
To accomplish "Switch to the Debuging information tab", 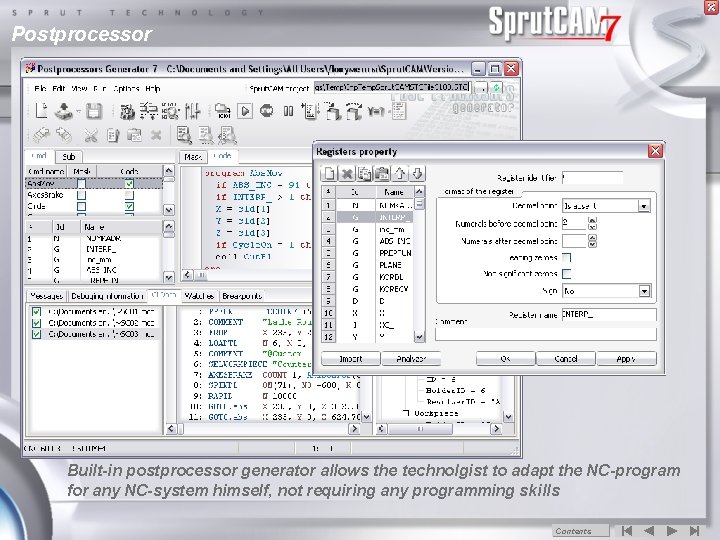I will (x=107, y=296).
